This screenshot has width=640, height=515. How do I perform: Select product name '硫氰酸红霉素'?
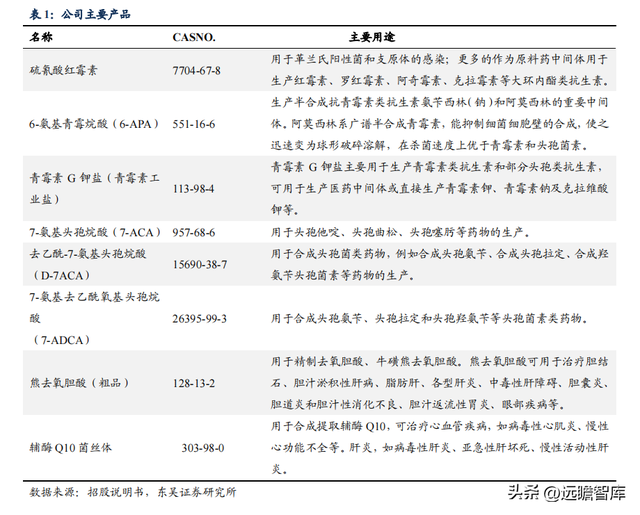tap(64, 70)
